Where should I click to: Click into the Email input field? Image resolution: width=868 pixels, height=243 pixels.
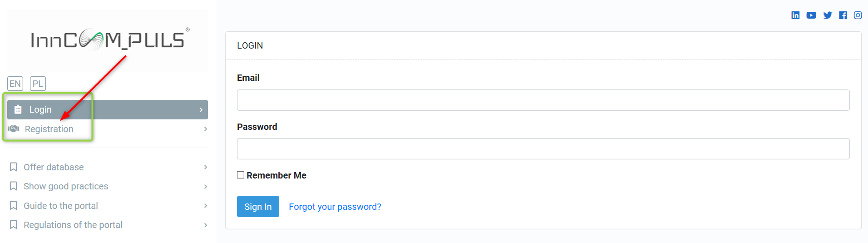pos(543,100)
